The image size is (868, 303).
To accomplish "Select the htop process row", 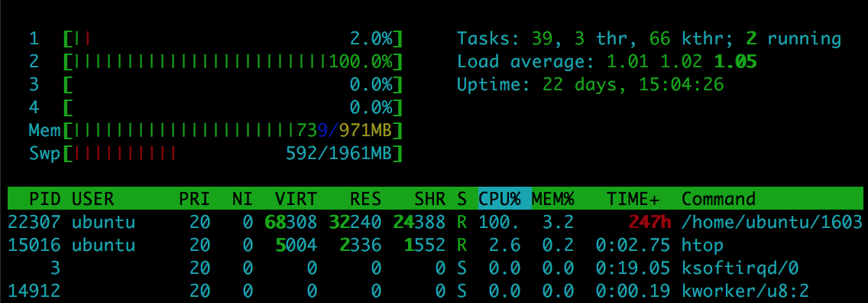I will coord(435,245).
